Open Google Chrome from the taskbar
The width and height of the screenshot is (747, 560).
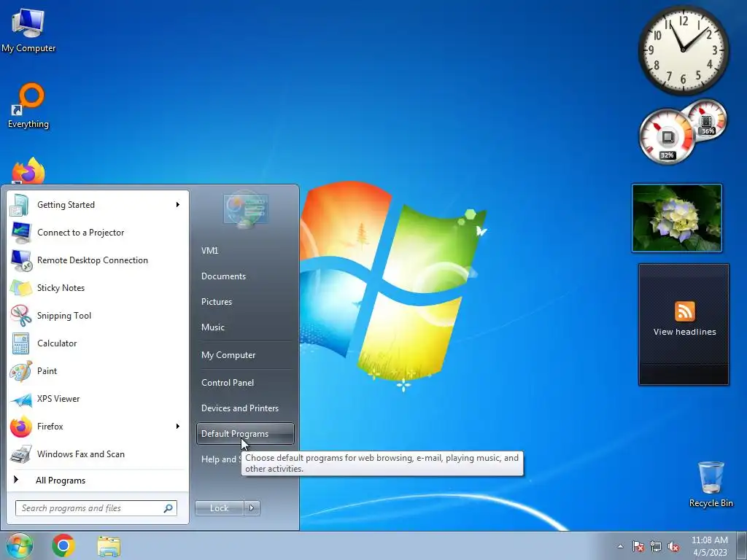63,545
